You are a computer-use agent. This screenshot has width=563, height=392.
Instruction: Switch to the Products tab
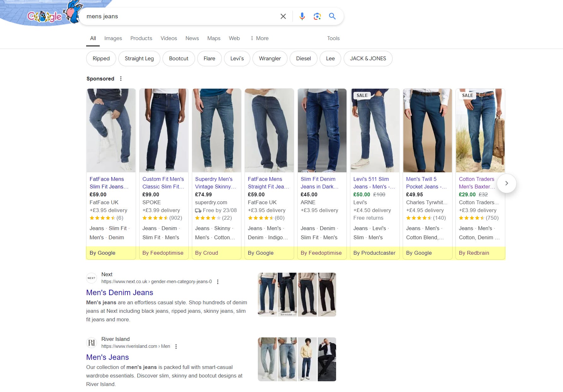(141, 38)
